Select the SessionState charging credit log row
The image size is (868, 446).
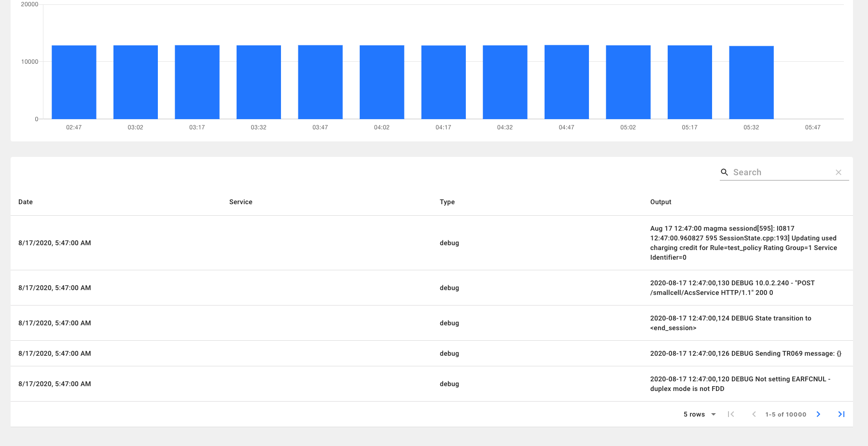(x=432, y=243)
